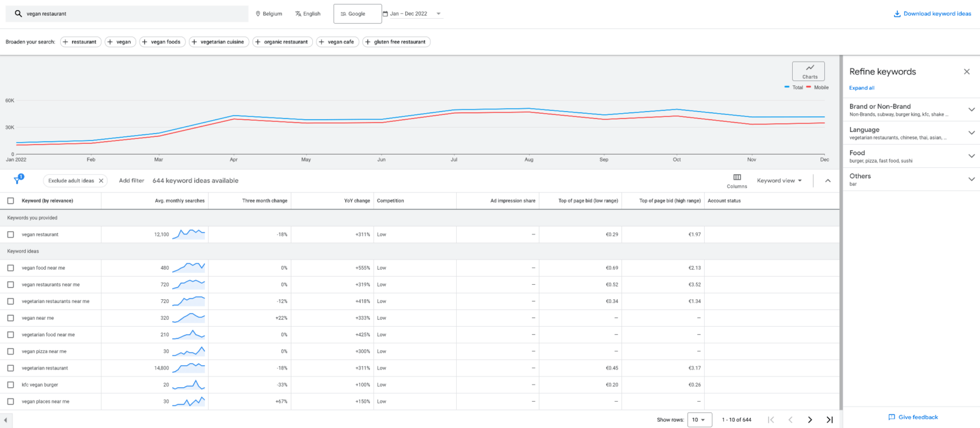The width and height of the screenshot is (980, 428).
Task: Expand the Brand or Non-Brand refinement
Action: pos(971,109)
